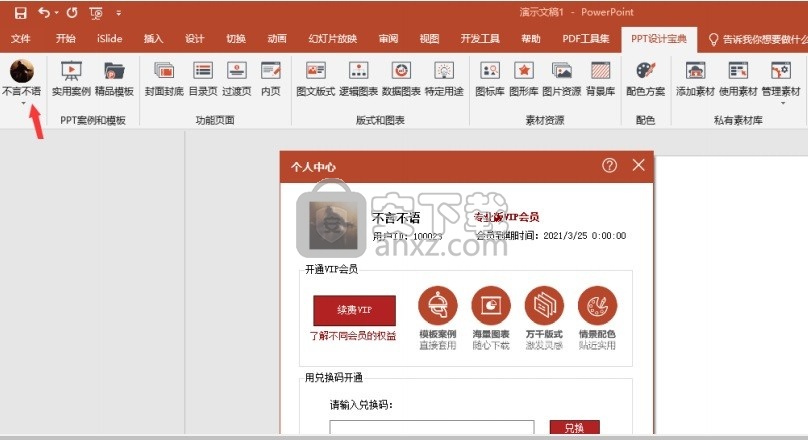Switch to the 开发工具 tab

coord(480,39)
